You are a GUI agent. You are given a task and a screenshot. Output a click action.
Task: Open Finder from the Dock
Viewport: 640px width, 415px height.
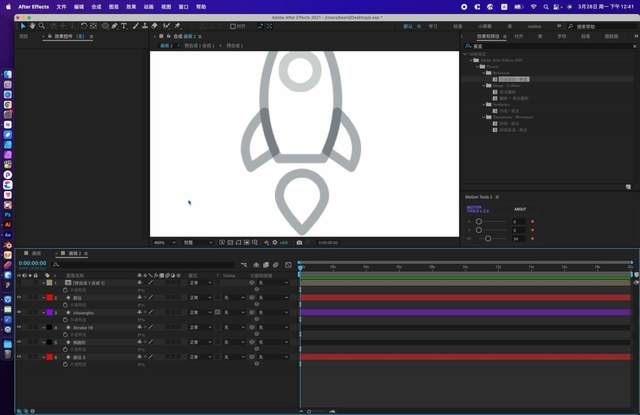8,75
